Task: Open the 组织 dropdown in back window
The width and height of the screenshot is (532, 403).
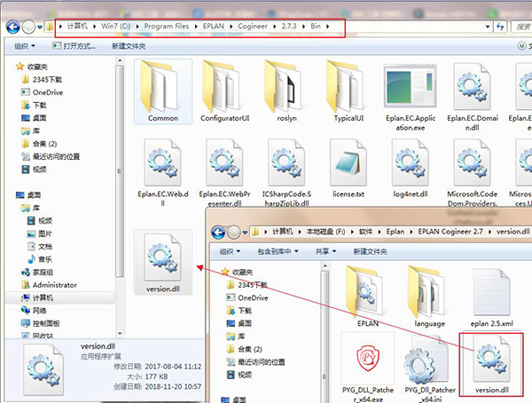Action: pos(27,45)
